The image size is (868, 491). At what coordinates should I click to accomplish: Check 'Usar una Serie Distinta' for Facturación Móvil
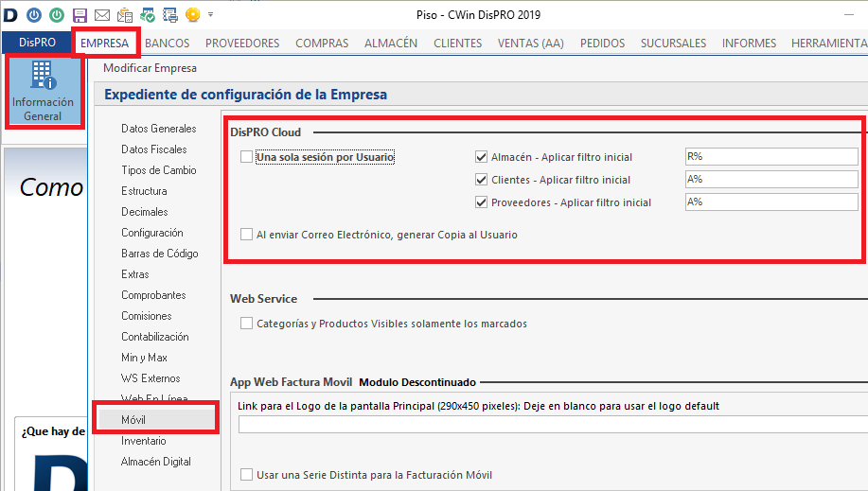(247, 475)
